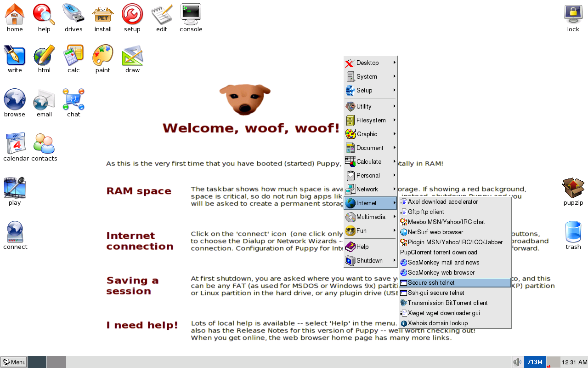The width and height of the screenshot is (588, 368).
Task: Click the Menu start button
Action: pos(14,362)
